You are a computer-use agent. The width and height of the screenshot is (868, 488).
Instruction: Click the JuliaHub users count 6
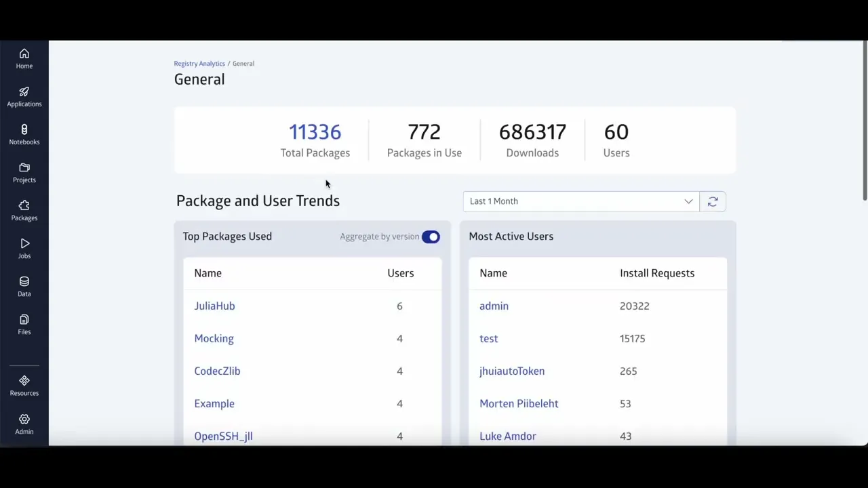pyautogui.click(x=399, y=306)
